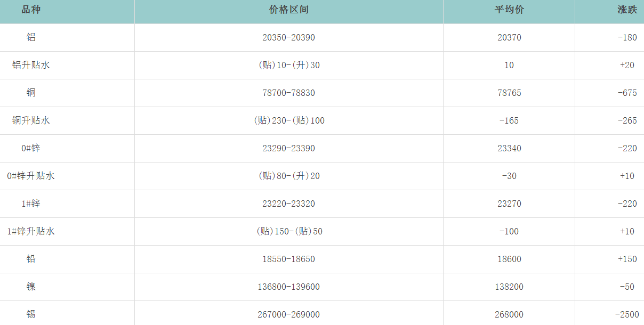Select the 1#锌 variety cell

click(x=31, y=204)
